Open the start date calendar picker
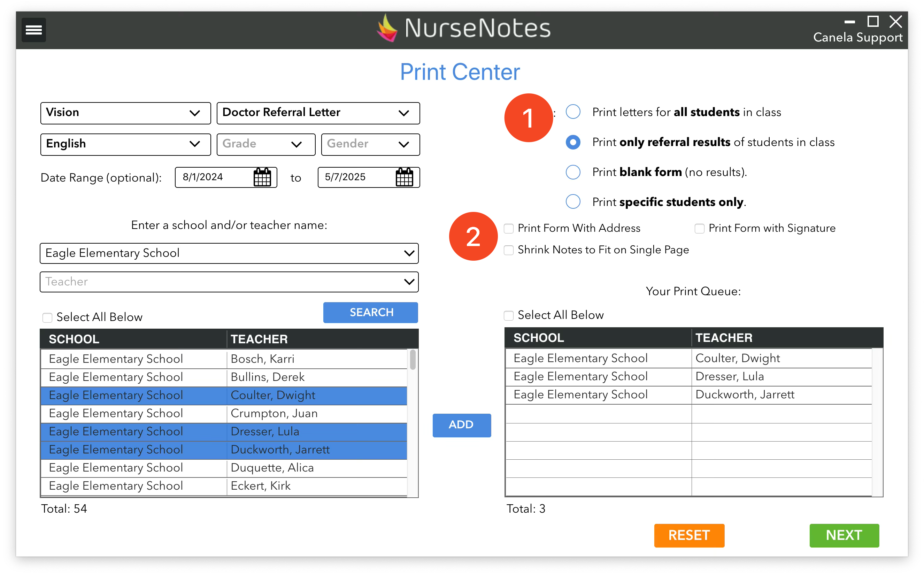924x574 pixels. coord(262,177)
